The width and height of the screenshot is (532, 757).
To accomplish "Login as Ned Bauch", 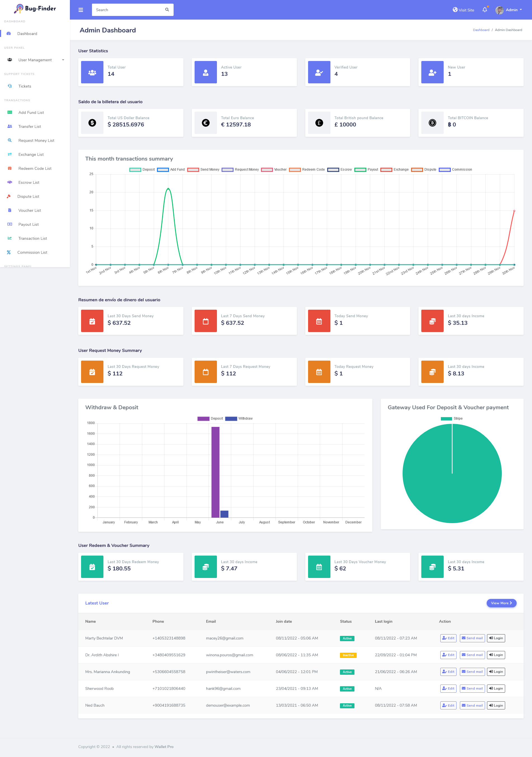I will (496, 706).
